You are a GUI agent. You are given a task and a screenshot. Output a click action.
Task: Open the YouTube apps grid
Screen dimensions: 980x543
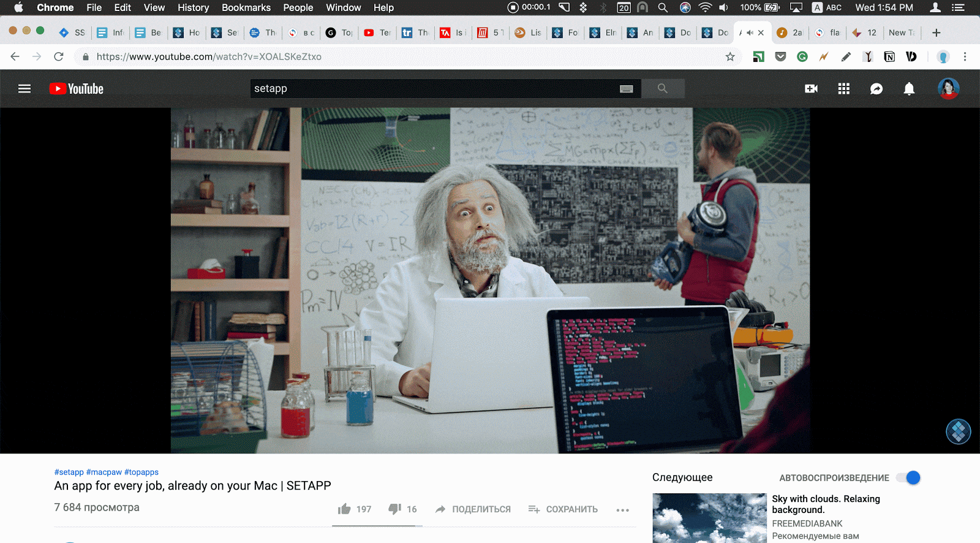coord(843,89)
